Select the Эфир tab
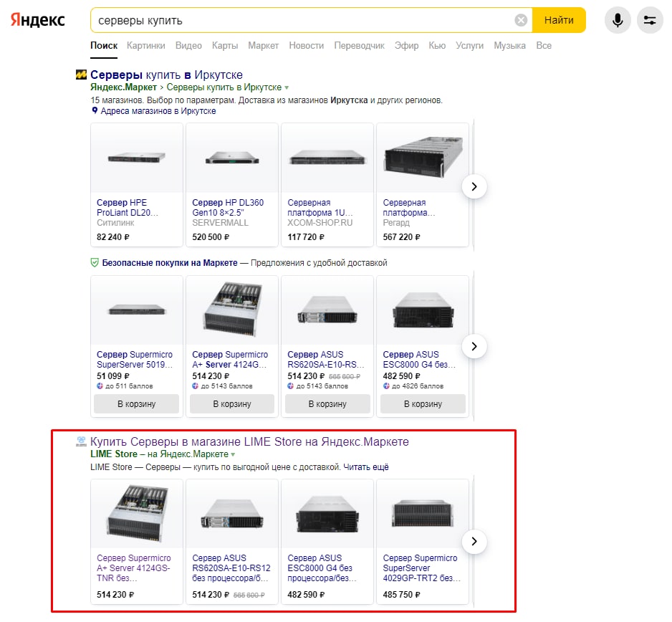This screenshot has height=622, width=672. tap(407, 45)
